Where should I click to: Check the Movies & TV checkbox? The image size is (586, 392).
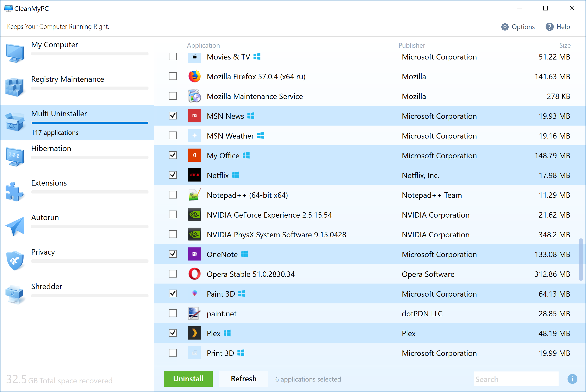click(x=173, y=57)
